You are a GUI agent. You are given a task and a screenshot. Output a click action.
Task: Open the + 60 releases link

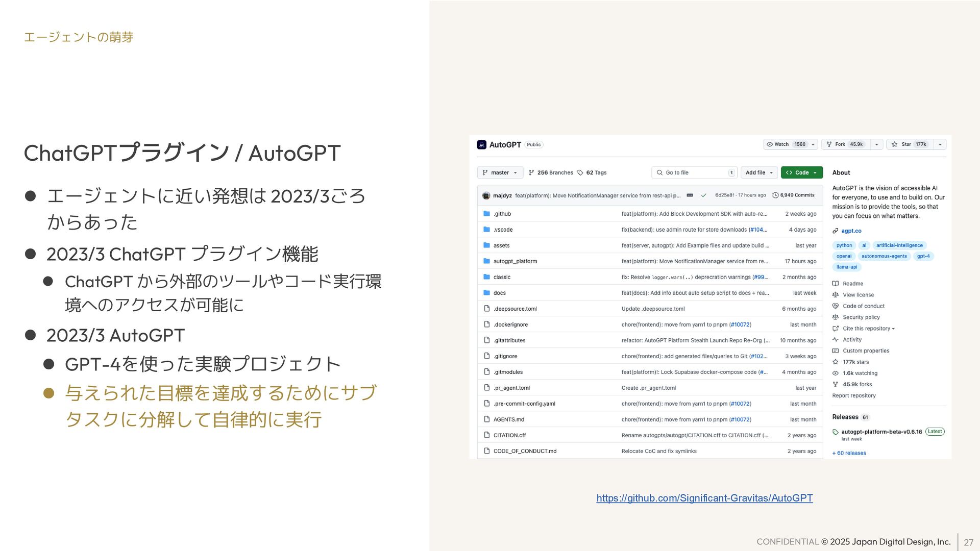[849, 453]
